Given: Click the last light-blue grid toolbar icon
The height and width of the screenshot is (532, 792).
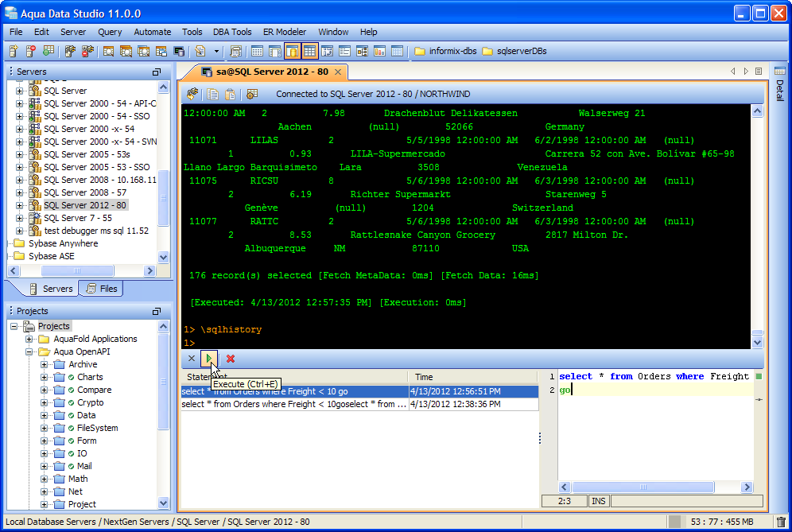Looking at the screenshot, I should [x=397, y=51].
